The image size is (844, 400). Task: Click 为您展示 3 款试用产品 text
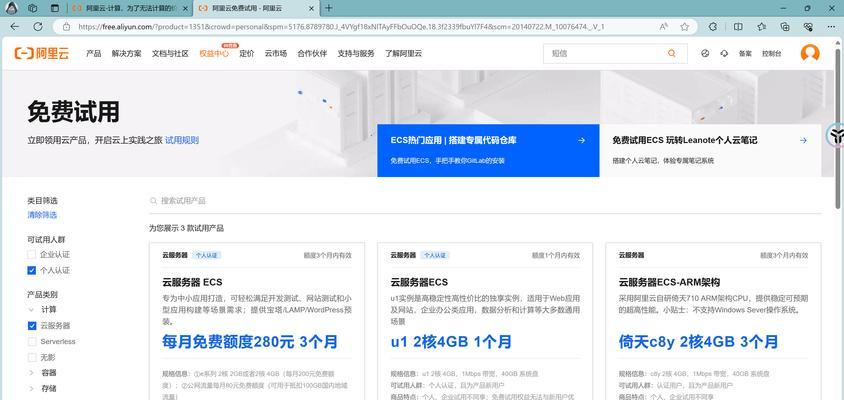(x=186, y=228)
